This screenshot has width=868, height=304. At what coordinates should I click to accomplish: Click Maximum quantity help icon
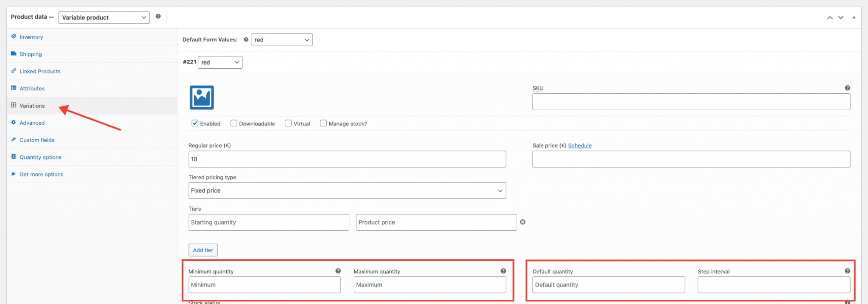coord(503,271)
